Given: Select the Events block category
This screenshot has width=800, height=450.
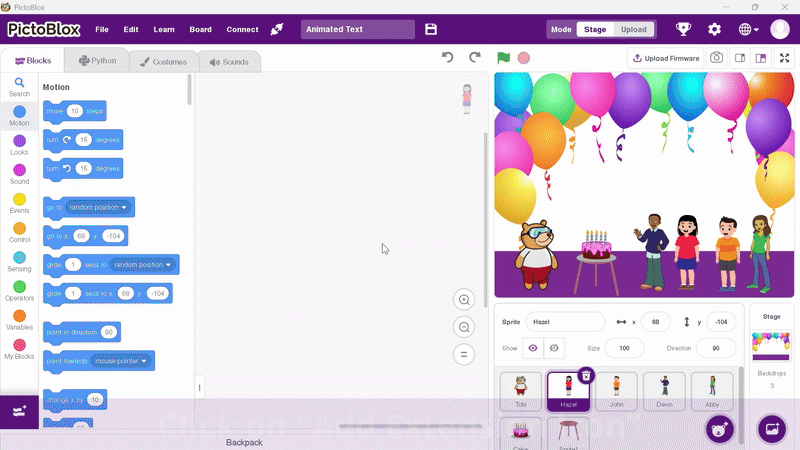Looking at the screenshot, I should 19,204.
